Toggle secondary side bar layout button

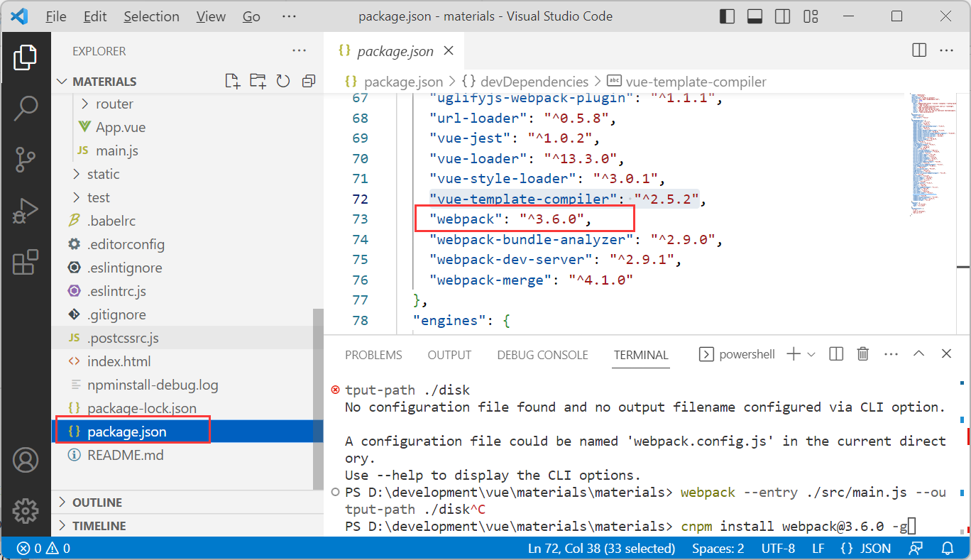pos(782,16)
